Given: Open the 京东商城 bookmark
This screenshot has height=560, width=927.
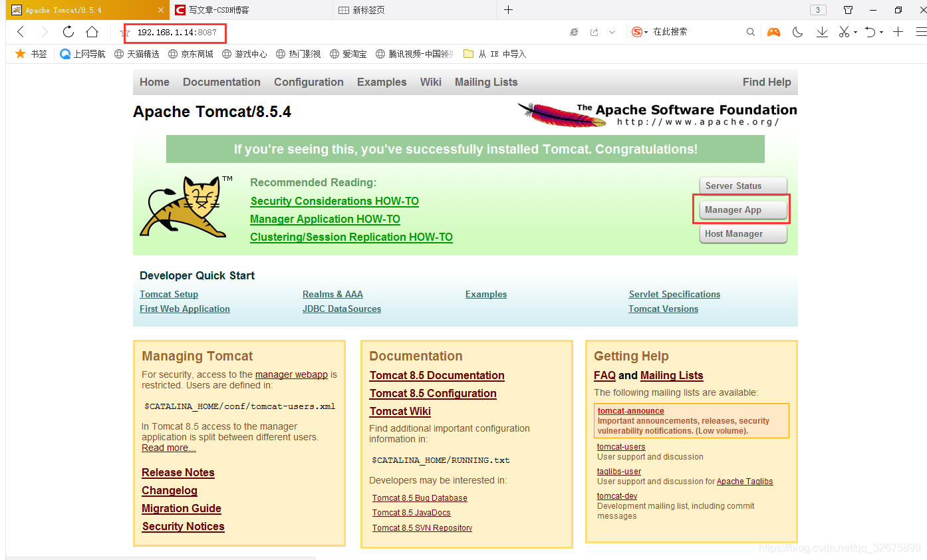Looking at the screenshot, I should point(191,54).
